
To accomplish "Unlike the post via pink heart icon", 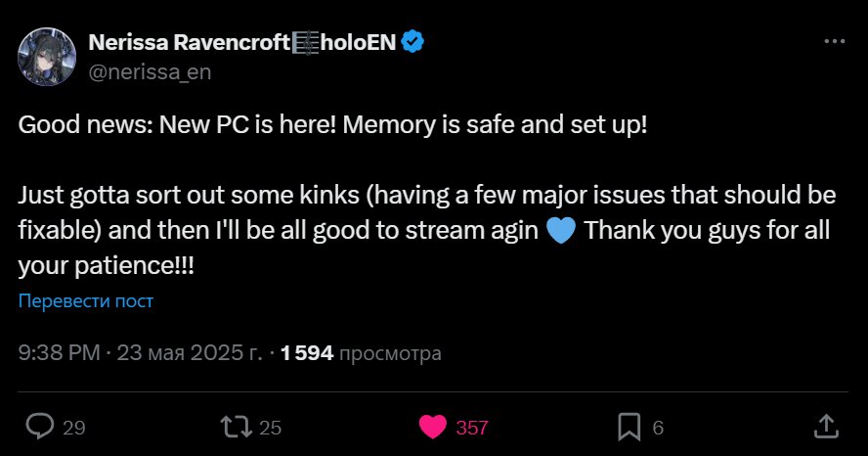I will [432, 428].
